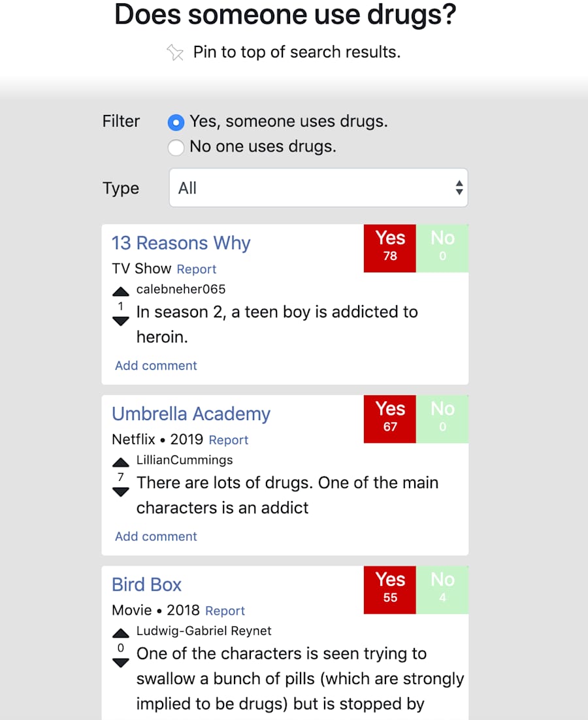Viewport: 588px width, 720px height.
Task: Open the Bird Box title link
Action: click(x=146, y=585)
